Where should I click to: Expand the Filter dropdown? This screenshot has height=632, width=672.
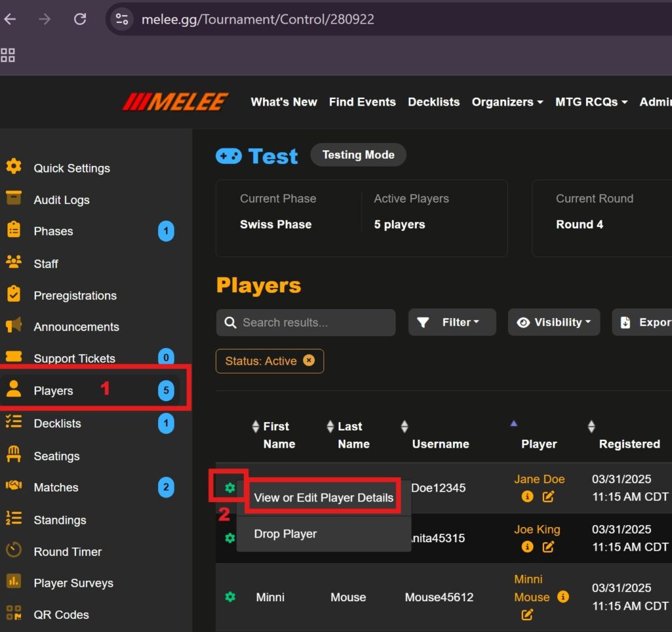[451, 322]
